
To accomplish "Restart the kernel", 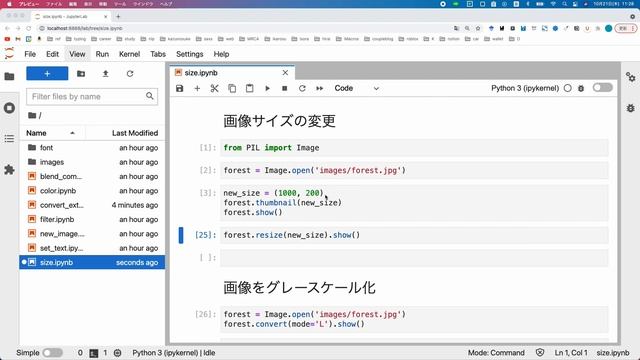I will pyautogui.click(x=302, y=88).
